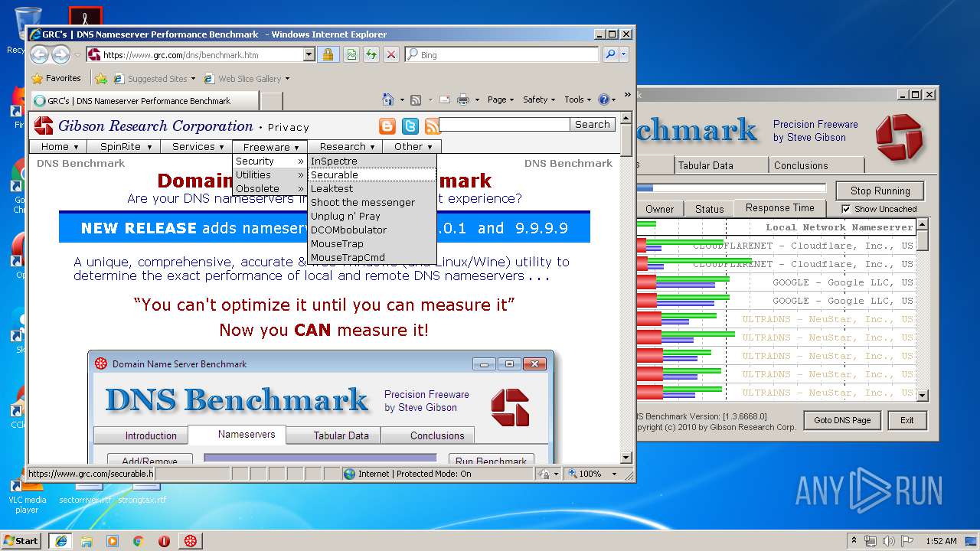This screenshot has width=980, height=551.
Task: Click the red GRC logo in benchmark window
Action: [899, 138]
